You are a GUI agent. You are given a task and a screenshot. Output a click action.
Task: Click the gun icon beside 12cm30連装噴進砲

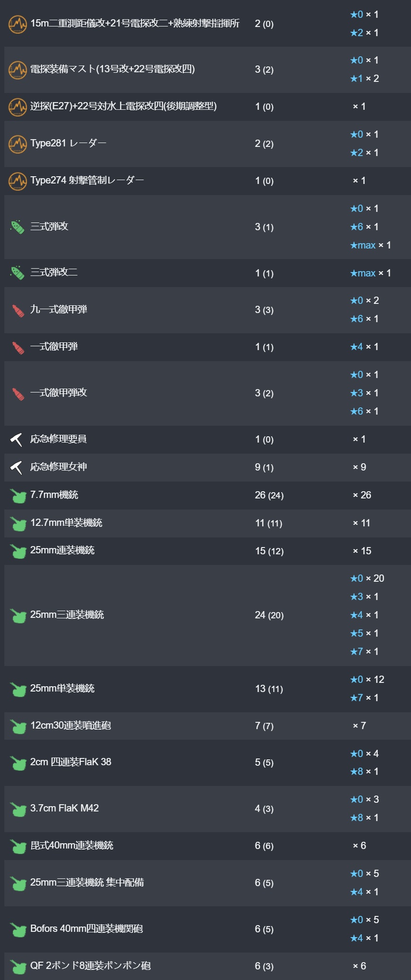pyautogui.click(x=18, y=726)
